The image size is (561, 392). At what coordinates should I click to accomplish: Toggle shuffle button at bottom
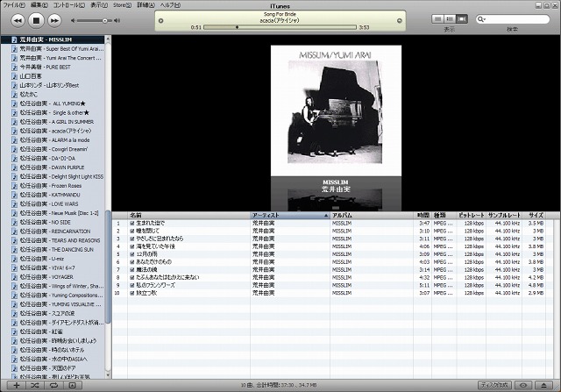pyautogui.click(x=35, y=385)
